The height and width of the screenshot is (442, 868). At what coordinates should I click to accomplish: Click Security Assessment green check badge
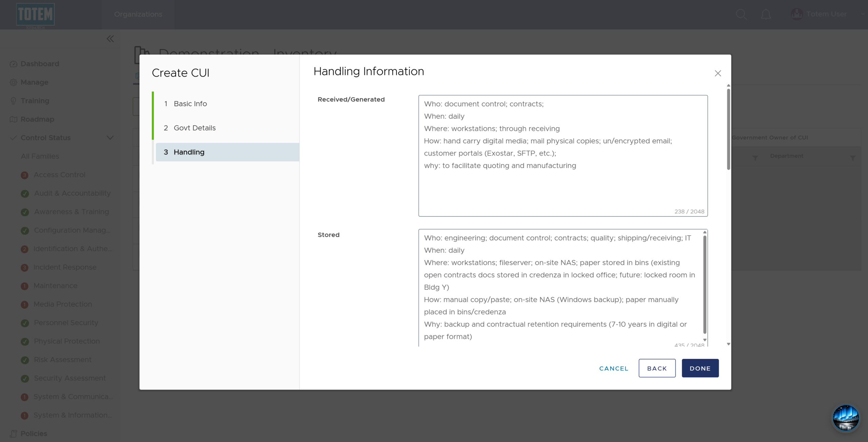(x=25, y=378)
